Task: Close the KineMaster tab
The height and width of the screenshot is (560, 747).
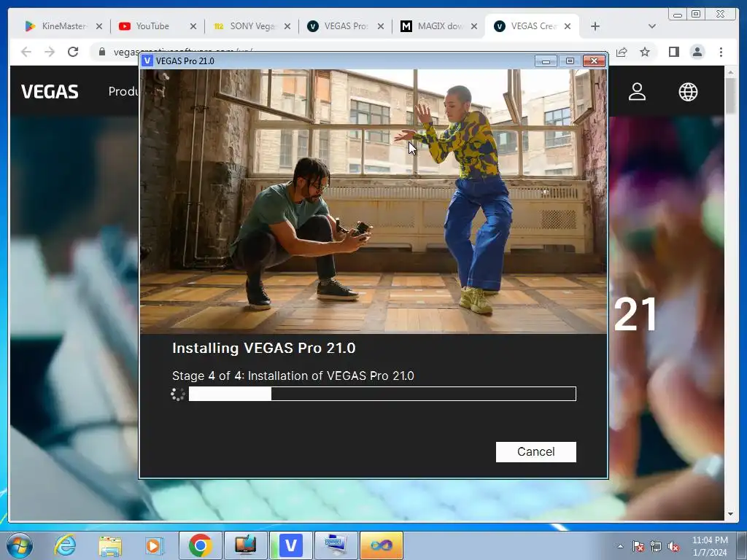Action: [x=99, y=27]
